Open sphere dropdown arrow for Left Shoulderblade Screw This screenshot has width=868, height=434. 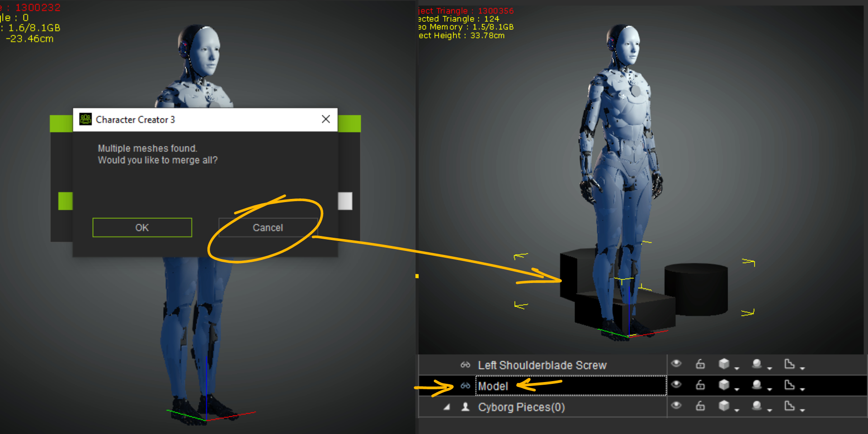[769, 368]
